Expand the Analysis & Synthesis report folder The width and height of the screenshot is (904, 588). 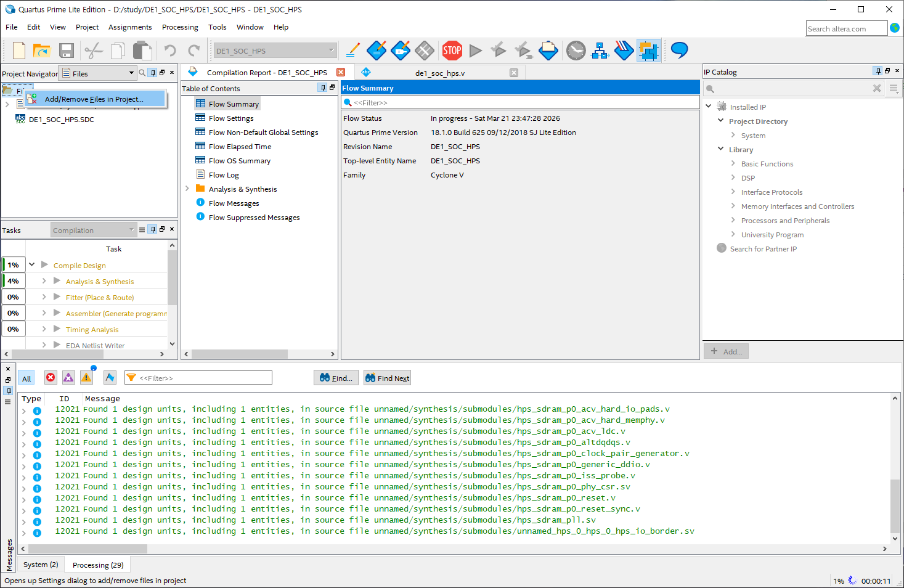pyautogui.click(x=187, y=189)
